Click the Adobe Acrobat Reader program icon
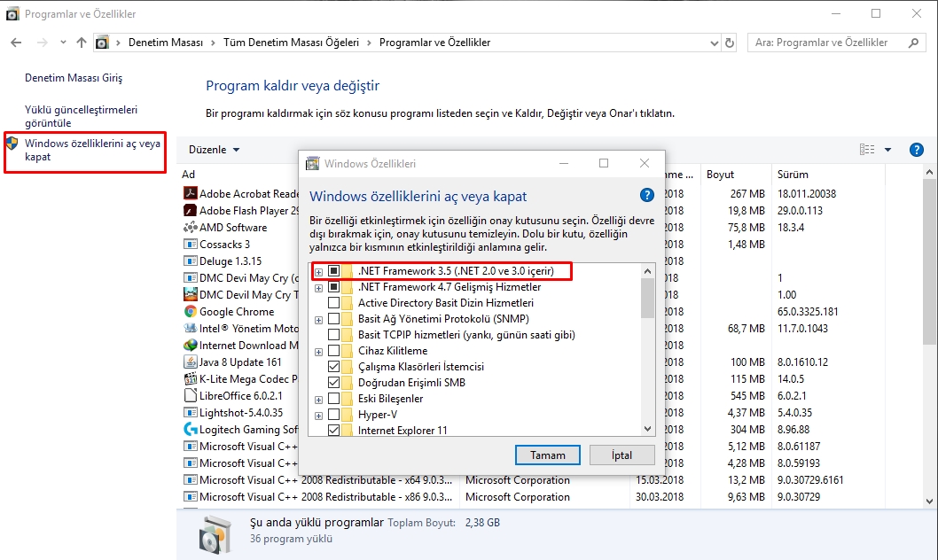The image size is (938, 560). (191, 193)
